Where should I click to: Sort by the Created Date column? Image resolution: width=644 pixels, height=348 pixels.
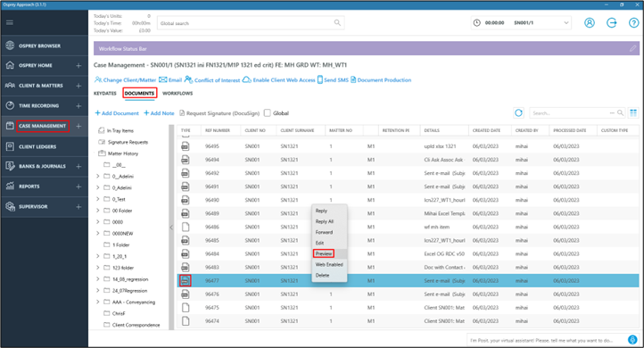coord(486,130)
